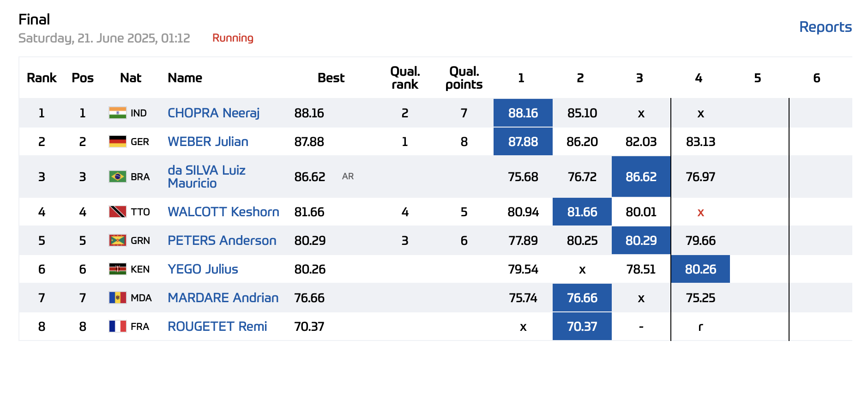This screenshot has height=402, width=868.
Task: Open YEGO Julius athlete profile
Action: point(203,269)
